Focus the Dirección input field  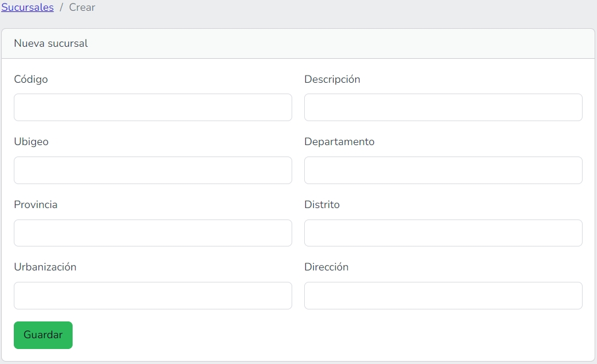tap(443, 296)
